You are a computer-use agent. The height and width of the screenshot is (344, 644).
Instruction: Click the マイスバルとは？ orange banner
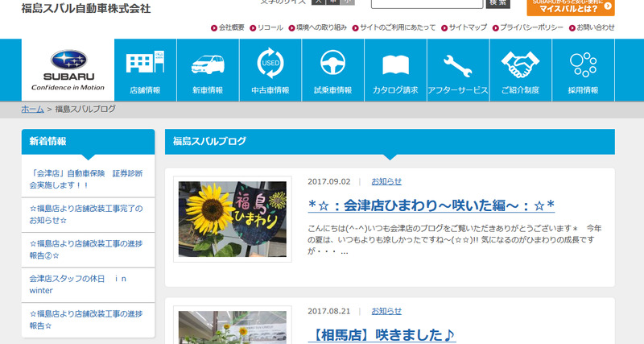571,7
